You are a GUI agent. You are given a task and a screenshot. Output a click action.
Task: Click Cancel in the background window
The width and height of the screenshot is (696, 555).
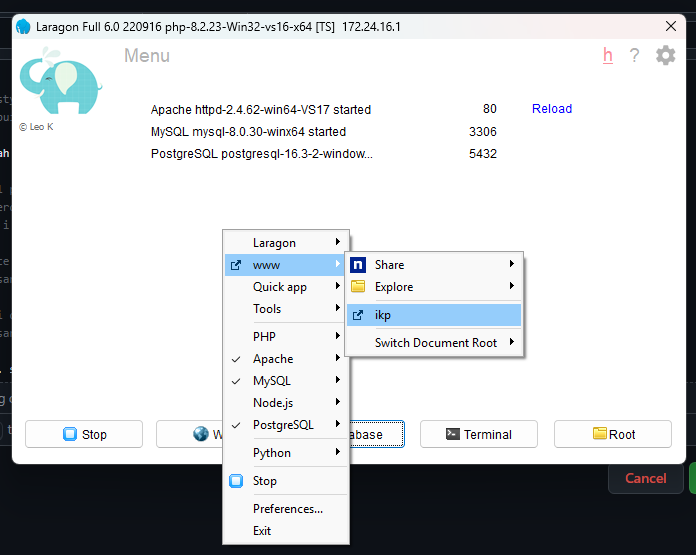[645, 478]
